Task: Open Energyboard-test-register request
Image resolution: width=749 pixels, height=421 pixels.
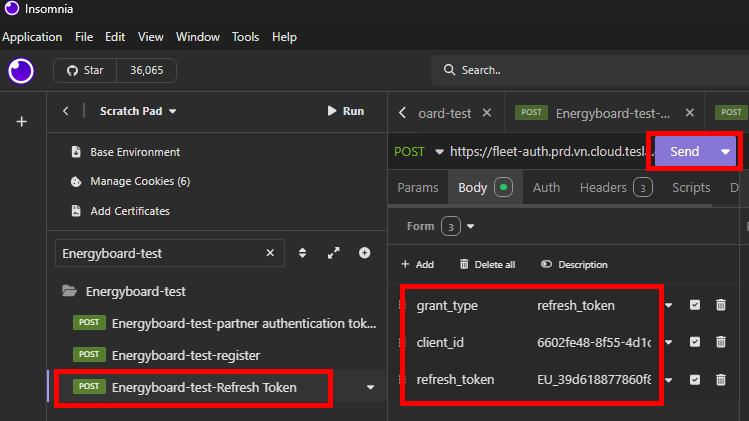Action: coord(167,356)
